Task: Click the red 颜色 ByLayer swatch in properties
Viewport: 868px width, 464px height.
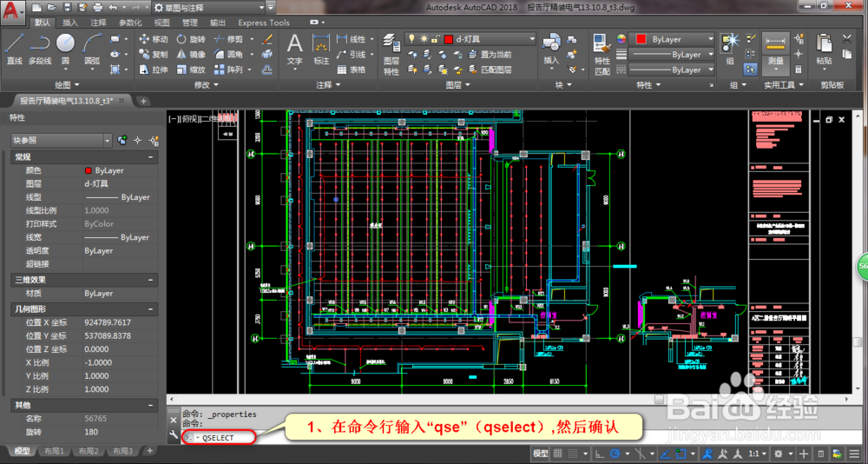Action: click(88, 171)
